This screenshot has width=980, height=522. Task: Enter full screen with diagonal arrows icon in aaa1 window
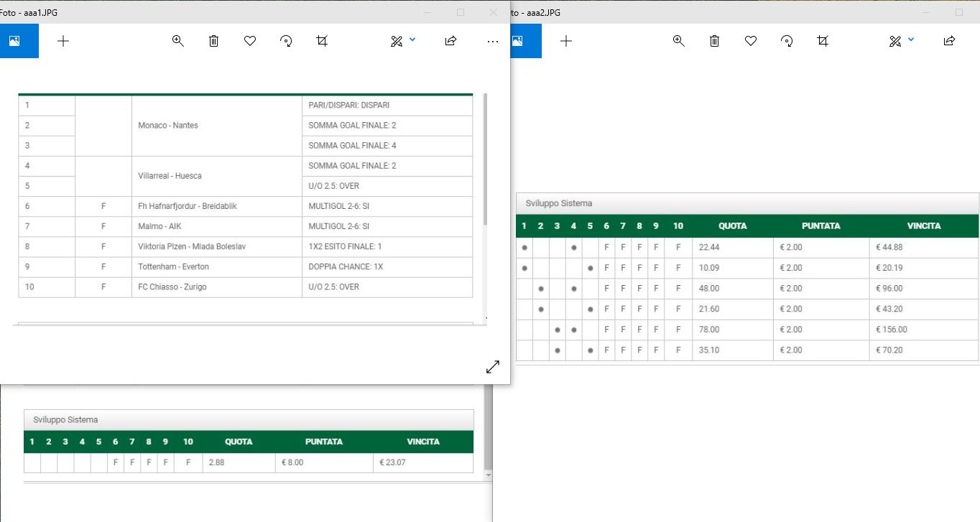(493, 366)
